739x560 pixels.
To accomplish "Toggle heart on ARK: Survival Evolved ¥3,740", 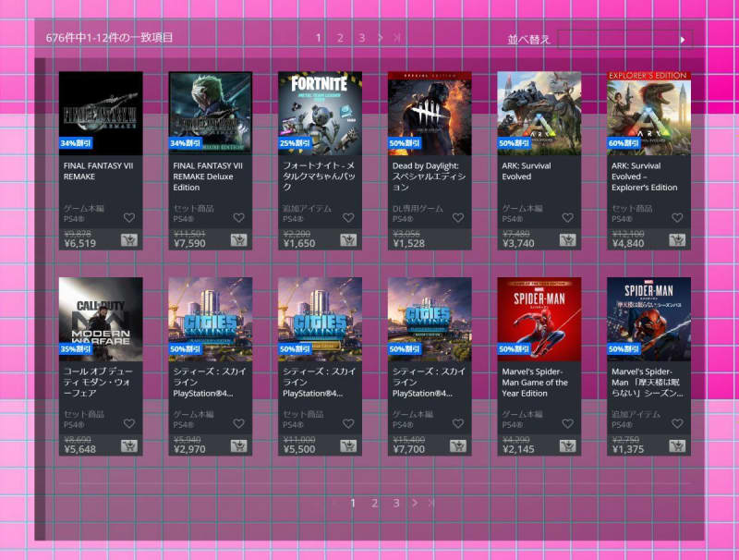I will click(568, 218).
